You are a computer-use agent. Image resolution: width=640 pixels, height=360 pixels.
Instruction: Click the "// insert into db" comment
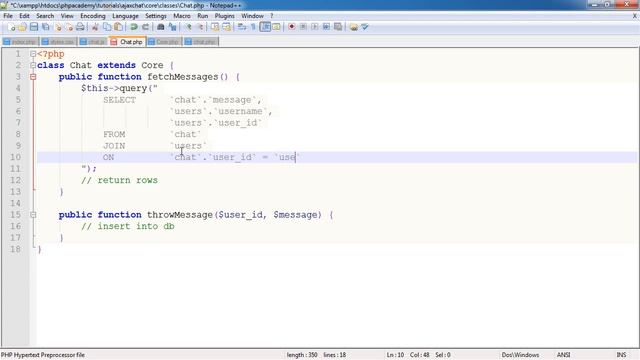(127, 226)
